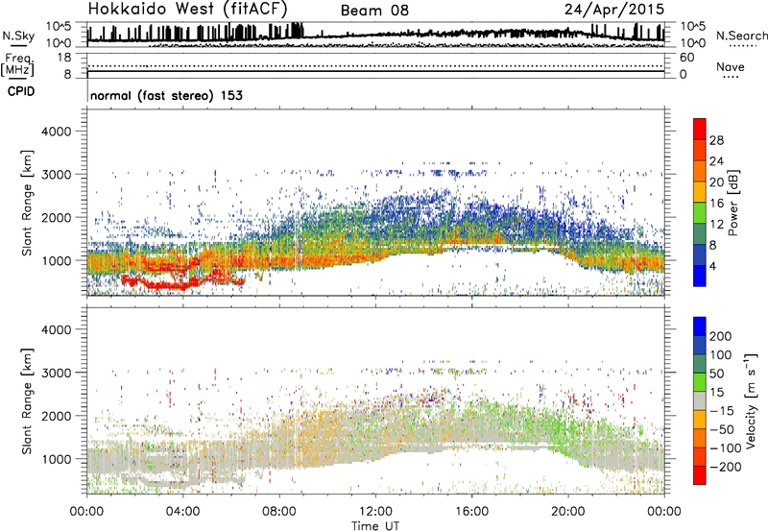The height and width of the screenshot is (532, 768).
Task: Click the "Nave" legend label
Action: [731, 67]
